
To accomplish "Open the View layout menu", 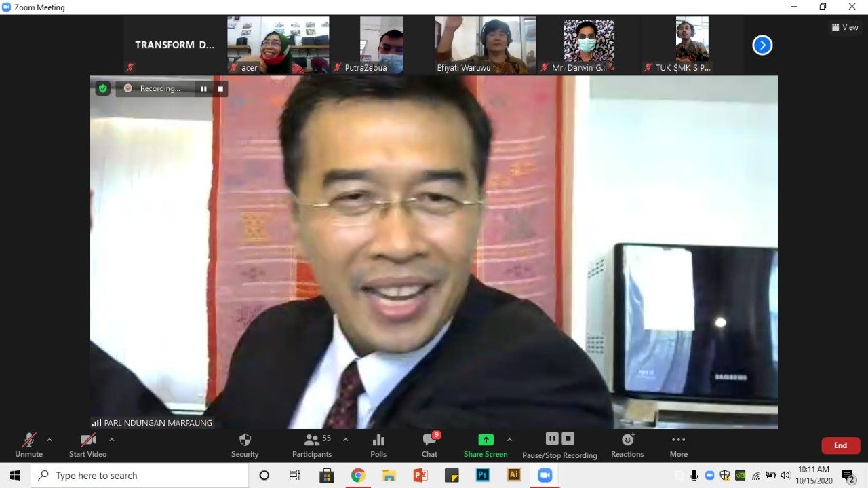I will pos(845,28).
